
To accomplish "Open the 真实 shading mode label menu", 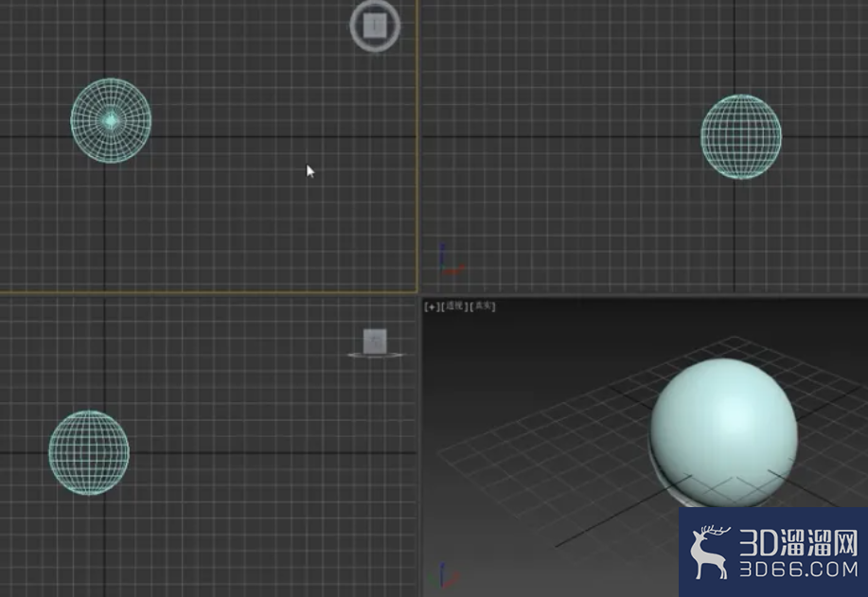I will click(x=483, y=306).
